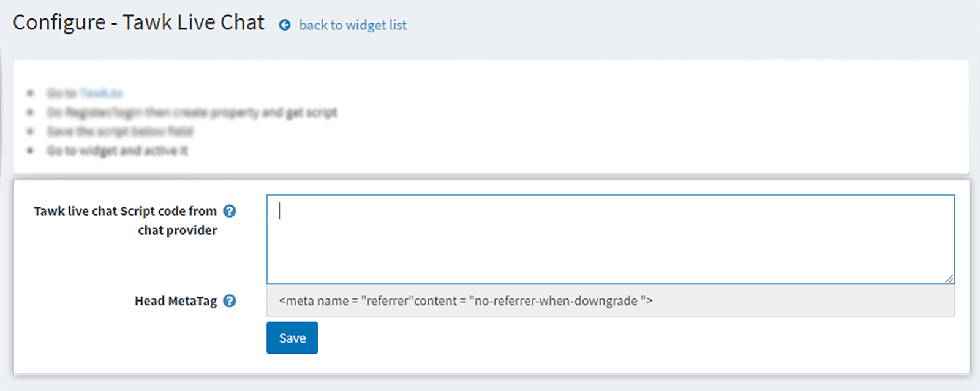Click the Save button

point(292,338)
